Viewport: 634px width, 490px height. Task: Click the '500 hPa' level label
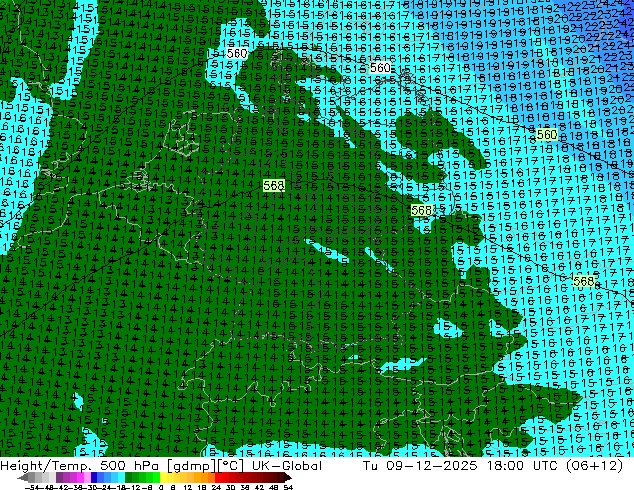tap(131, 466)
